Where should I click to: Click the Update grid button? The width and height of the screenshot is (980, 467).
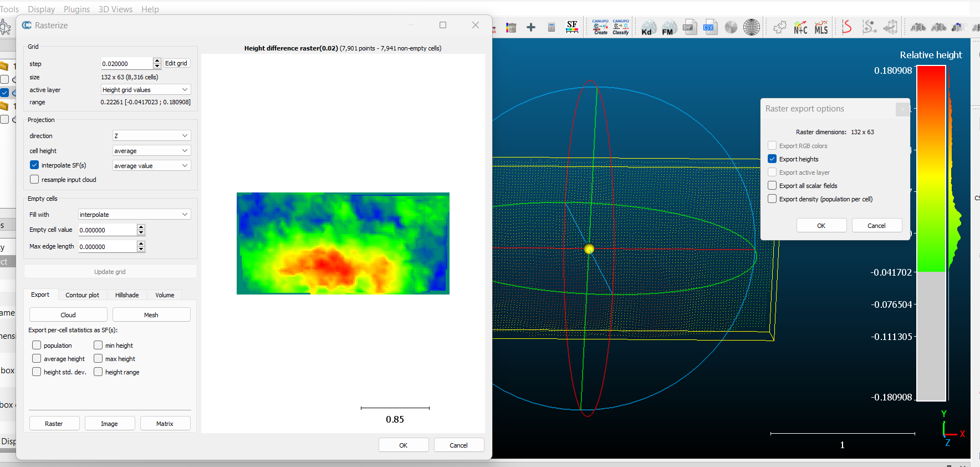(110, 272)
